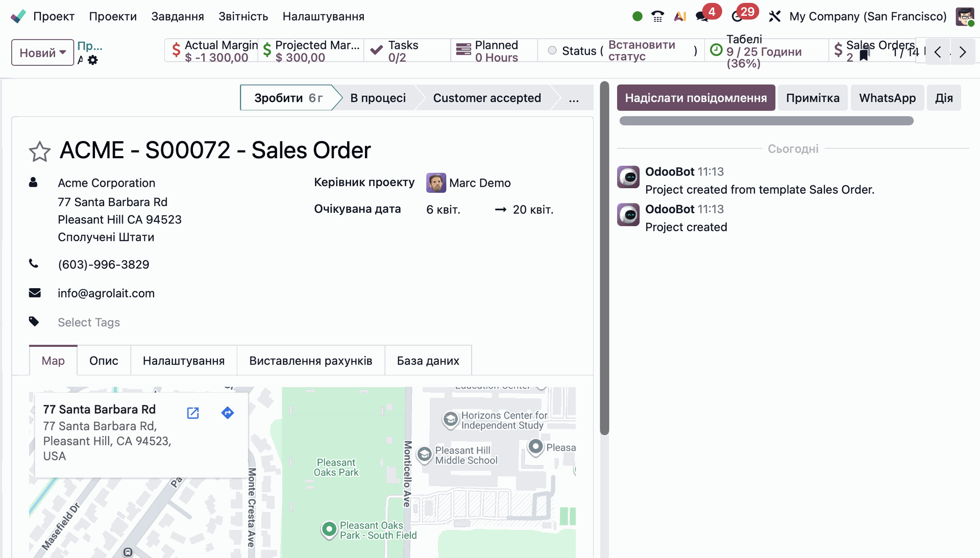The height and width of the screenshot is (558, 980).
Task: Go to previous record arrow
Action: click(938, 52)
